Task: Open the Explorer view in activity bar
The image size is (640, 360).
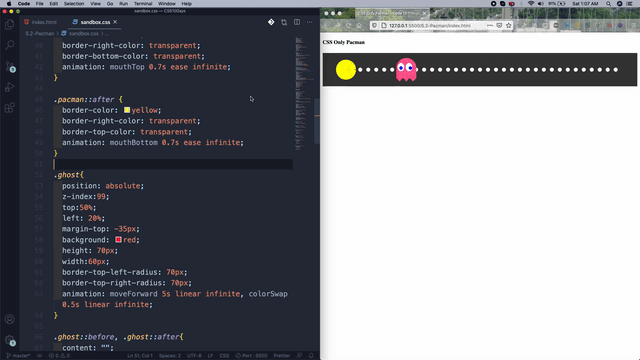Action: coord(9,25)
